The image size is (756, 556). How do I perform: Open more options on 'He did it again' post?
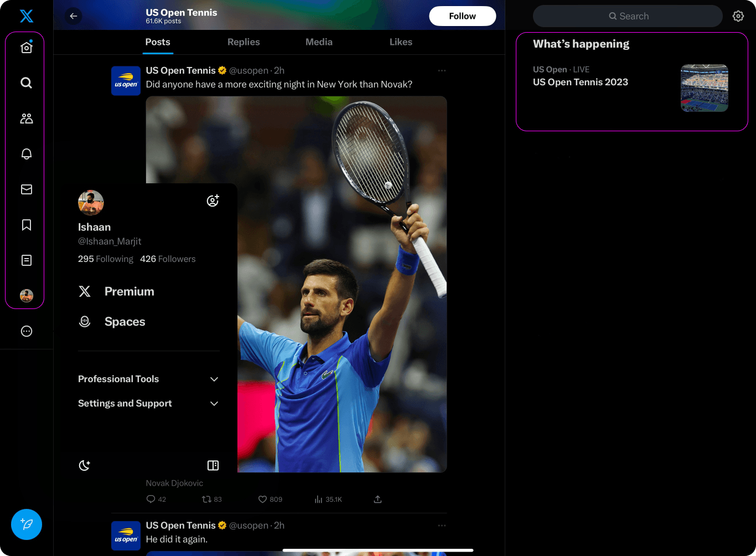pos(442,525)
